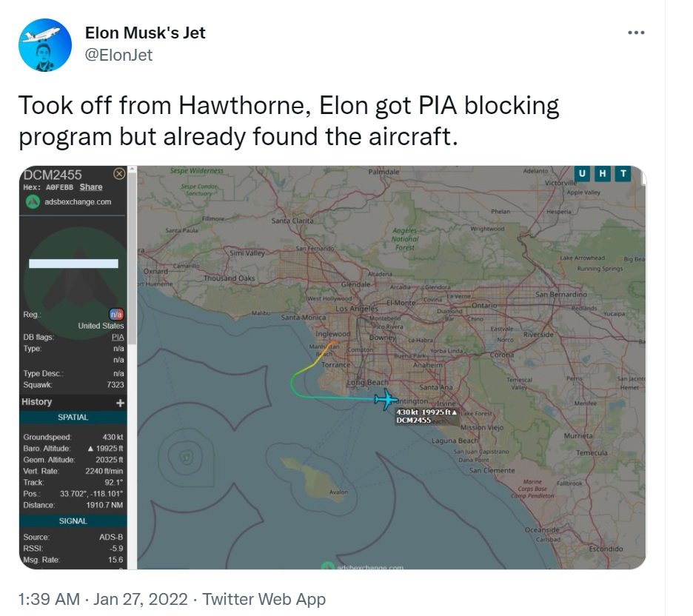Open the tweet's three-dot more menu
The width and height of the screenshot is (693, 616).
[x=636, y=33]
